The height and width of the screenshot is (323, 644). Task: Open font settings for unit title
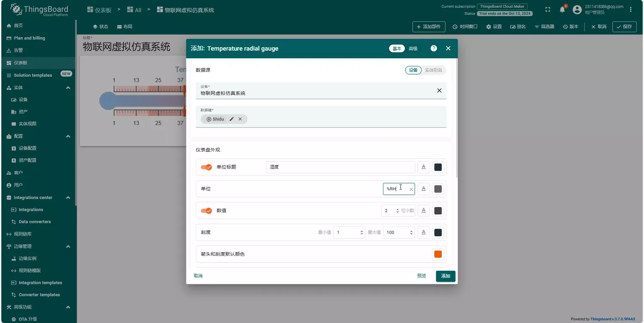423,167
